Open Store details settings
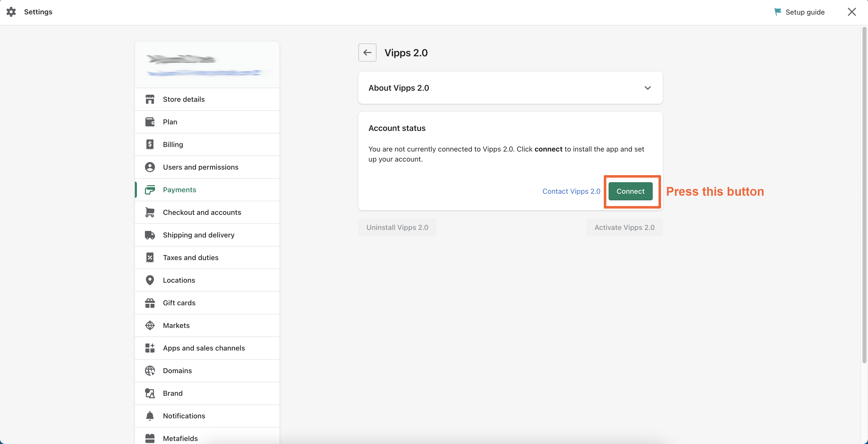 tap(207, 100)
